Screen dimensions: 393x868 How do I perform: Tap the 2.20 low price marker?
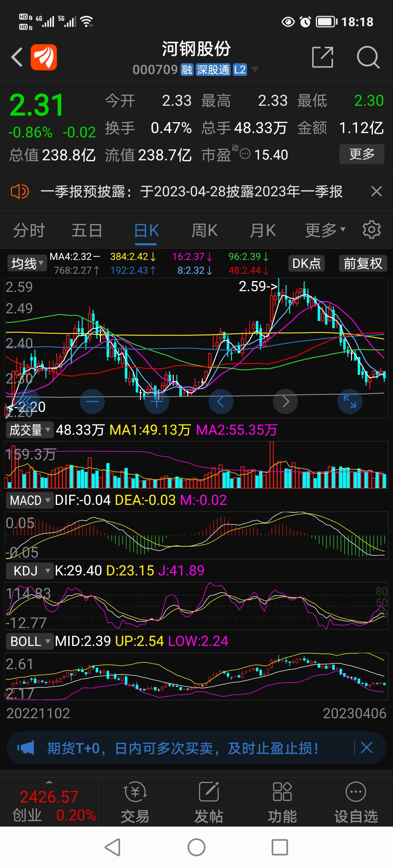point(26,407)
